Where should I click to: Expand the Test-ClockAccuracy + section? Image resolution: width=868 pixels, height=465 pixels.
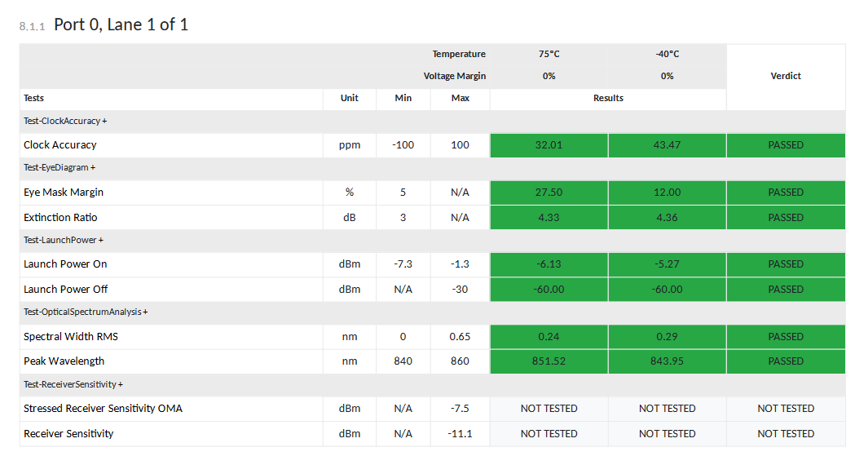tap(65, 121)
